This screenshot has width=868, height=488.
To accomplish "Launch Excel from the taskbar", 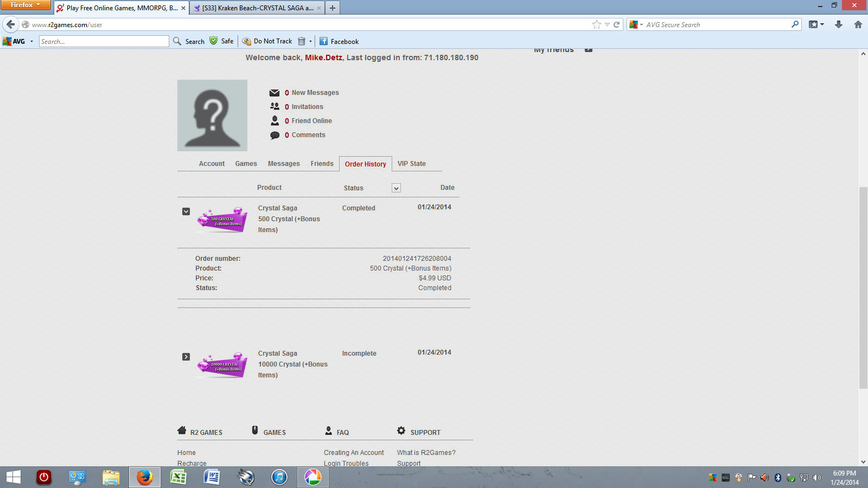I will (178, 477).
